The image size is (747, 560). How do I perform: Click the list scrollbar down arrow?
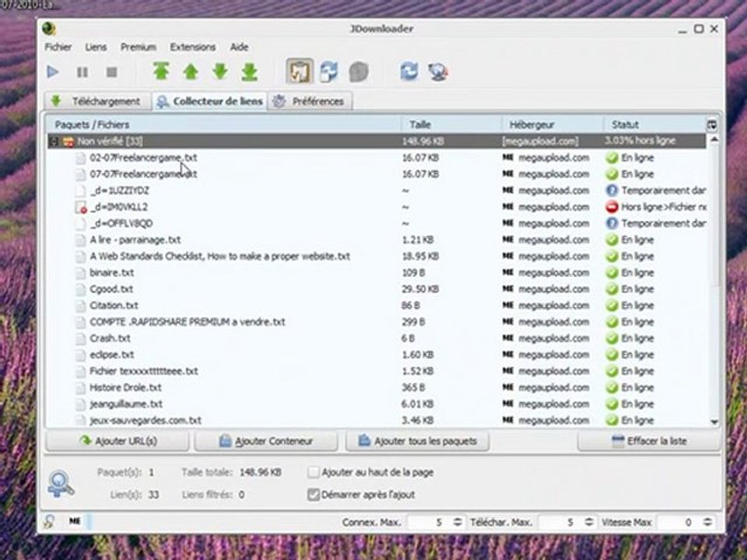click(x=714, y=422)
